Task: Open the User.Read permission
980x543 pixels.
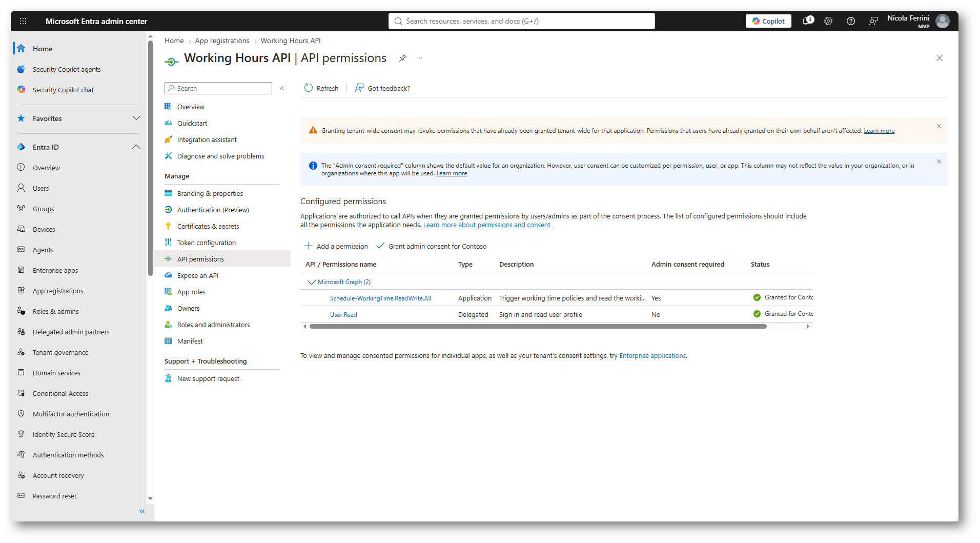Action: (x=343, y=315)
